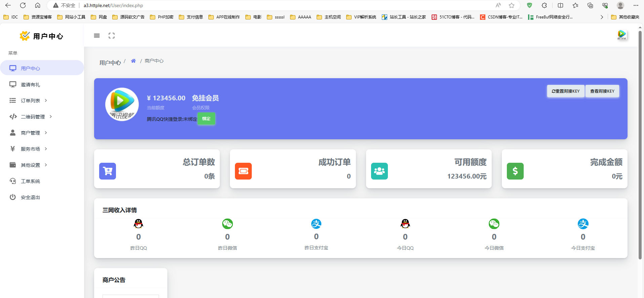
Task: Click the ¥ 123456.00 balance text
Action: [166, 98]
